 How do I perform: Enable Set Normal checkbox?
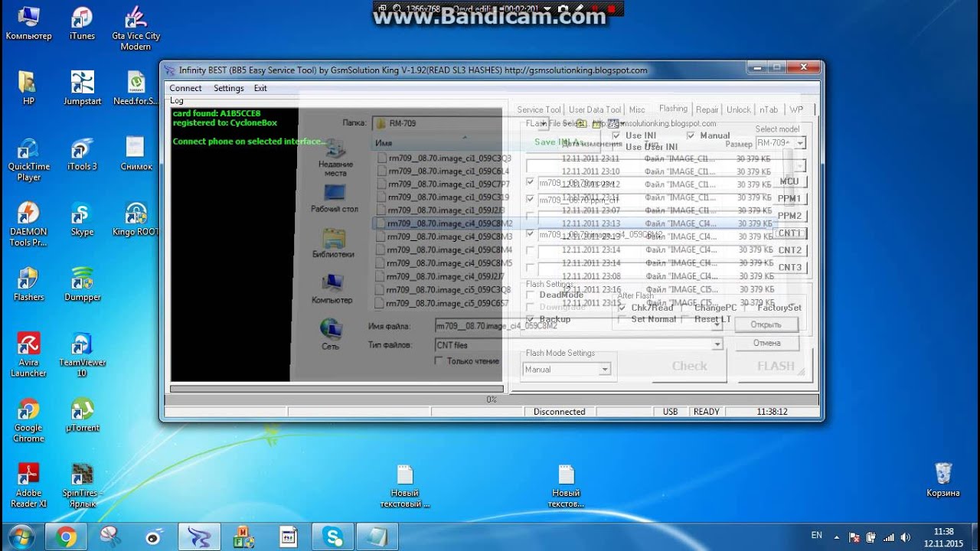[622, 319]
